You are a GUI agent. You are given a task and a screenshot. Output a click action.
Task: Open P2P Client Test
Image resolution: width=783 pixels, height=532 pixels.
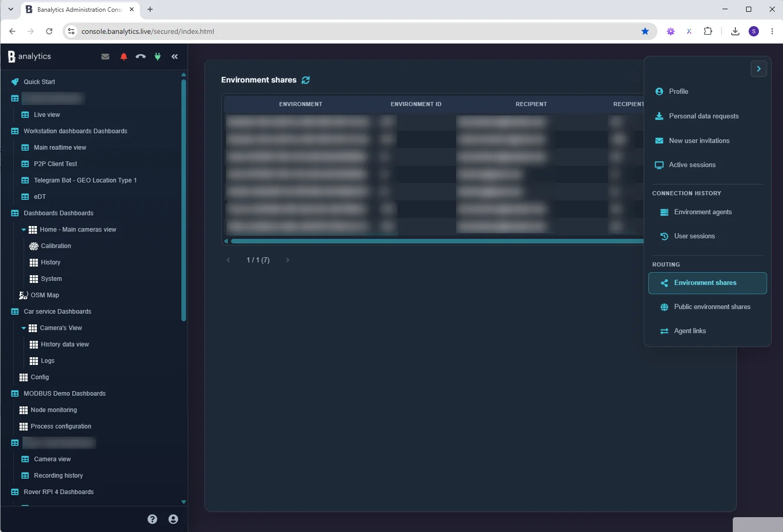(x=55, y=164)
